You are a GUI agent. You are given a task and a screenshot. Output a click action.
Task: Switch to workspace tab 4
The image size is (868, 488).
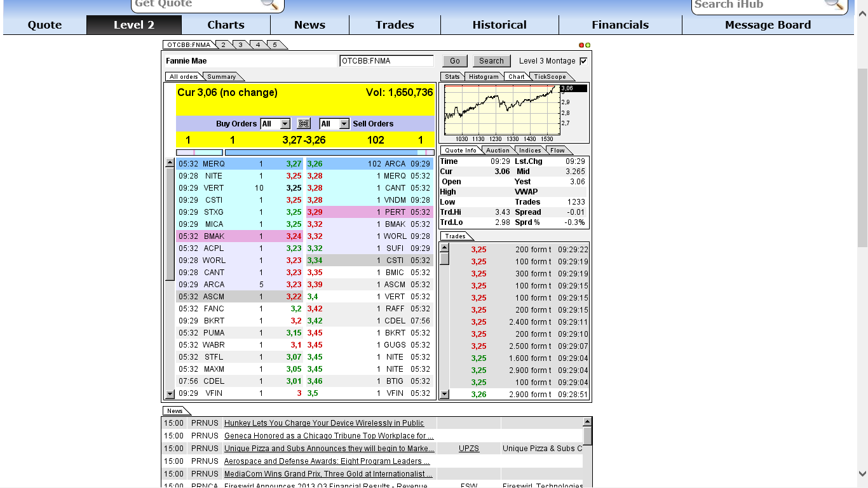[x=258, y=44]
